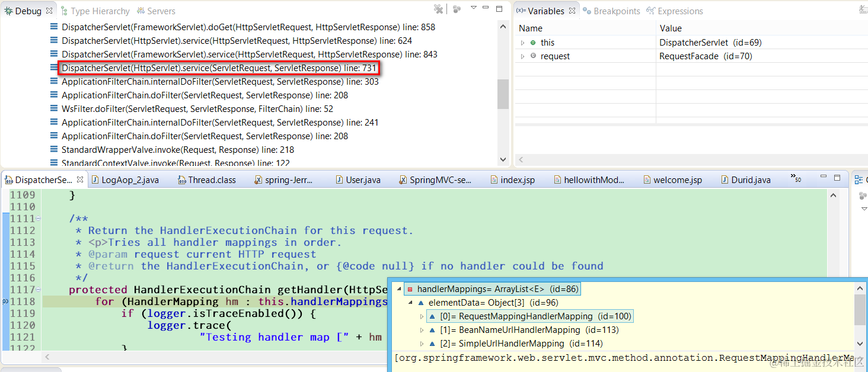Open the SpringMVC-se... editor tab
Screen dimensions: 868x372
tap(435, 180)
